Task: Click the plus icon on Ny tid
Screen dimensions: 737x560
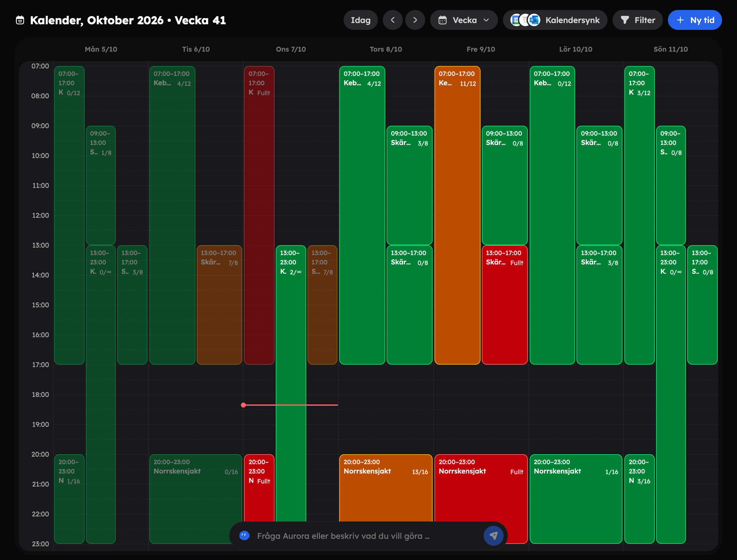Action: [x=680, y=20]
